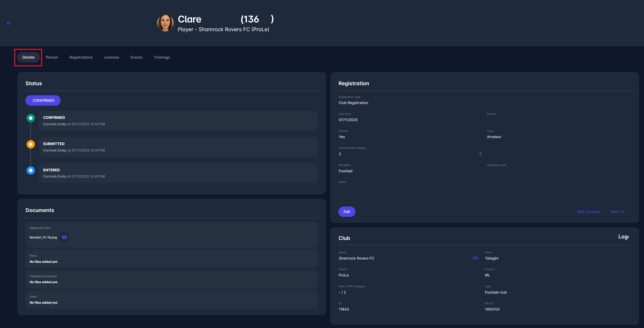Screen dimensions: 644x328
Task: Adjust the International category stepper arrows
Action: click(x=480, y=154)
